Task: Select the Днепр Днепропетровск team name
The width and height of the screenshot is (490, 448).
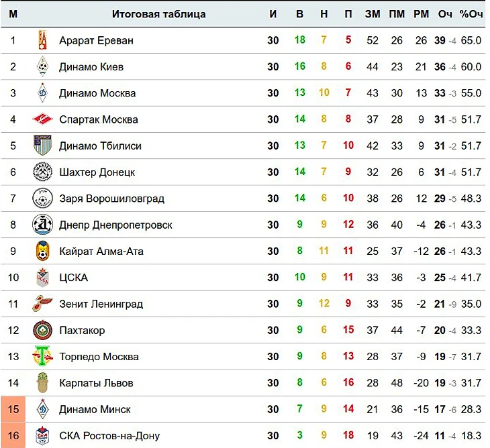Action: (x=115, y=225)
